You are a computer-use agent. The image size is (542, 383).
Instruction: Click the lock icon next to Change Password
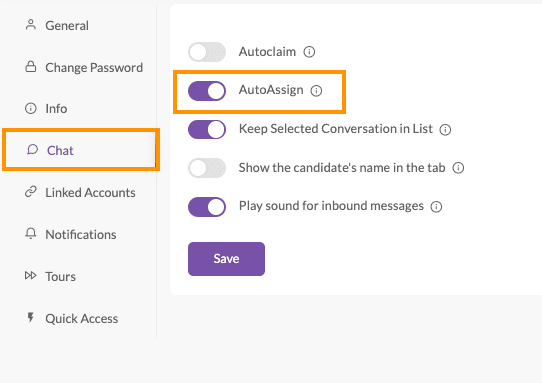click(x=31, y=66)
